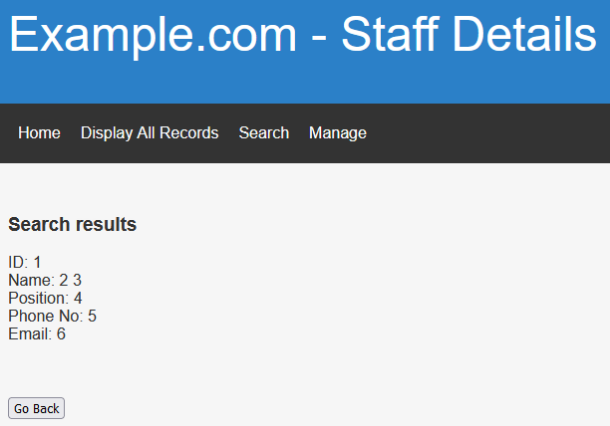Click the "Position:" field label
The width and height of the screenshot is (610, 426).
[38, 299]
